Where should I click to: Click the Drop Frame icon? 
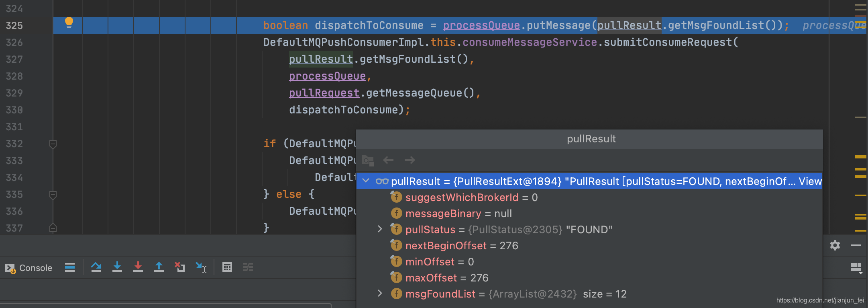pos(180,267)
